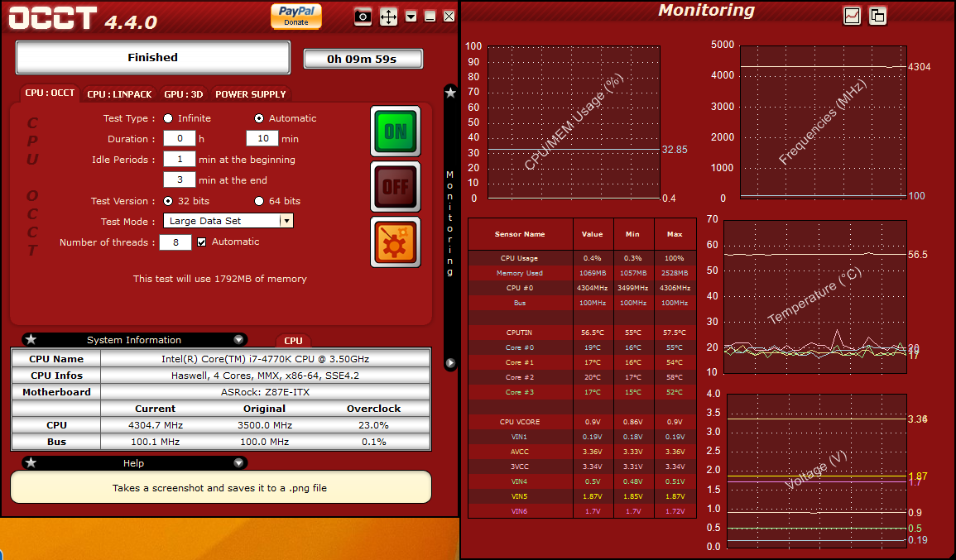The width and height of the screenshot is (956, 560).
Task: Select the AVCC sensor row
Action: pos(582,452)
